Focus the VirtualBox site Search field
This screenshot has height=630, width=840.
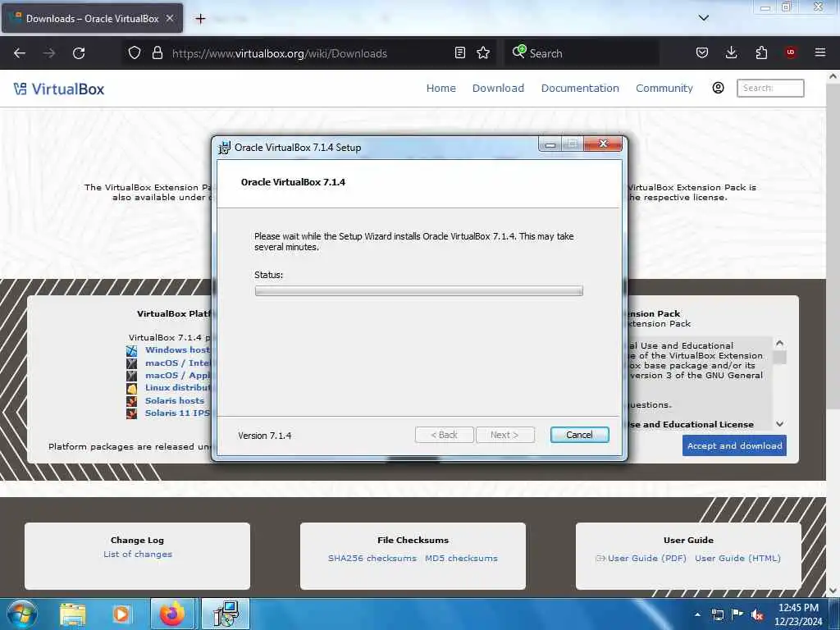(x=770, y=88)
